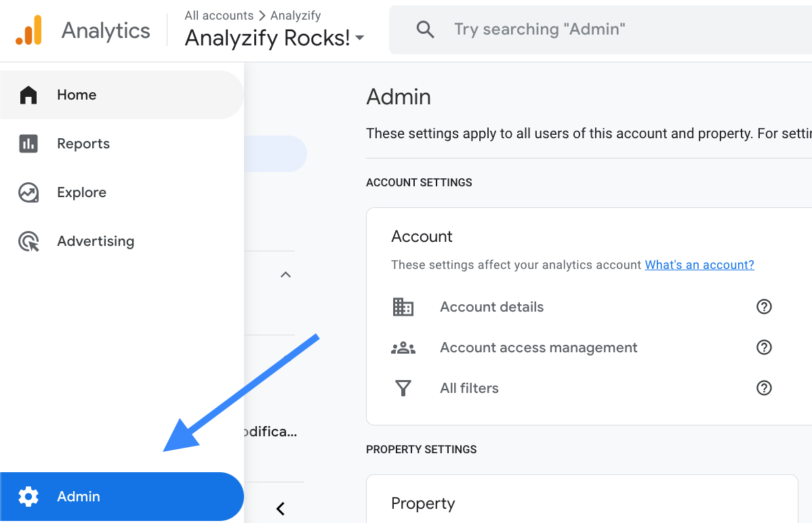Open Advertising in the sidebar
812x523 pixels.
pyautogui.click(x=122, y=240)
